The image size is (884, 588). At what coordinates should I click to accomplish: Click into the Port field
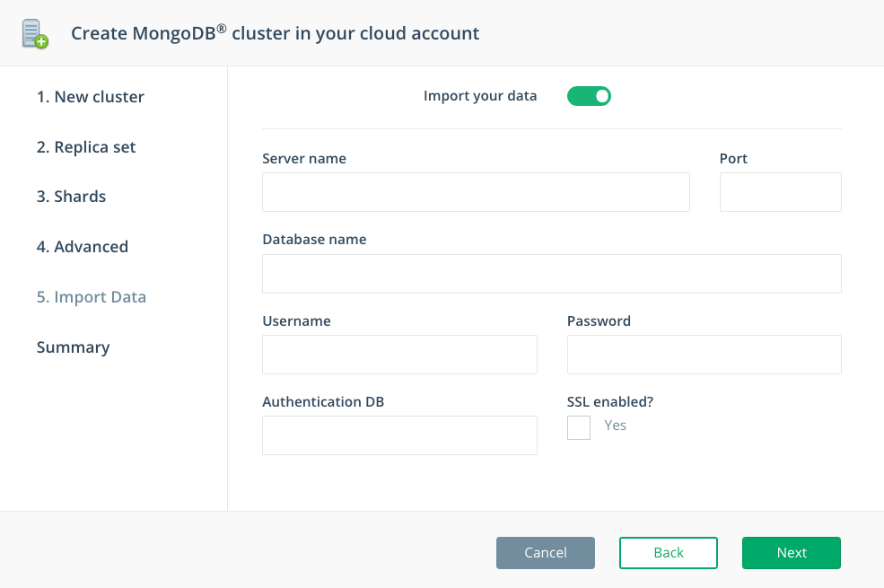(x=780, y=192)
